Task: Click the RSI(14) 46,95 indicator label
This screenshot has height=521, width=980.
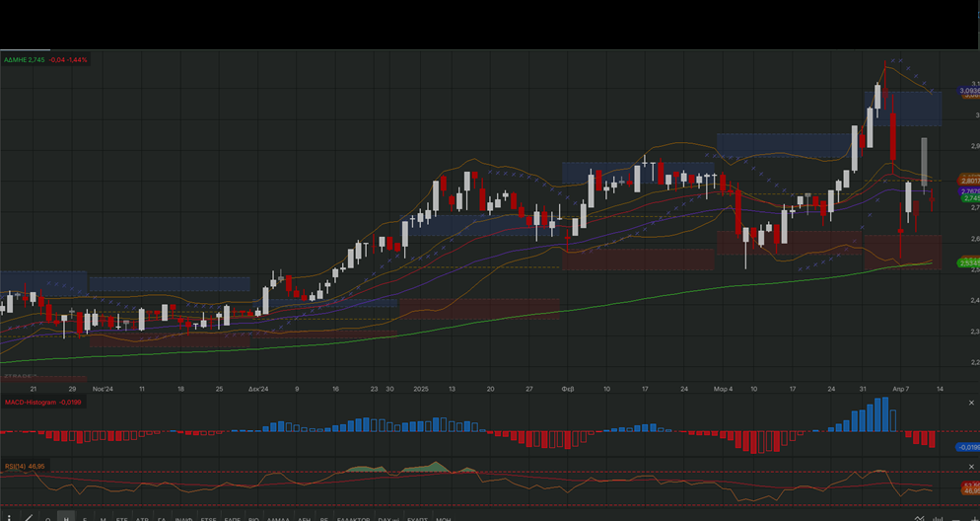Action: coord(25,466)
